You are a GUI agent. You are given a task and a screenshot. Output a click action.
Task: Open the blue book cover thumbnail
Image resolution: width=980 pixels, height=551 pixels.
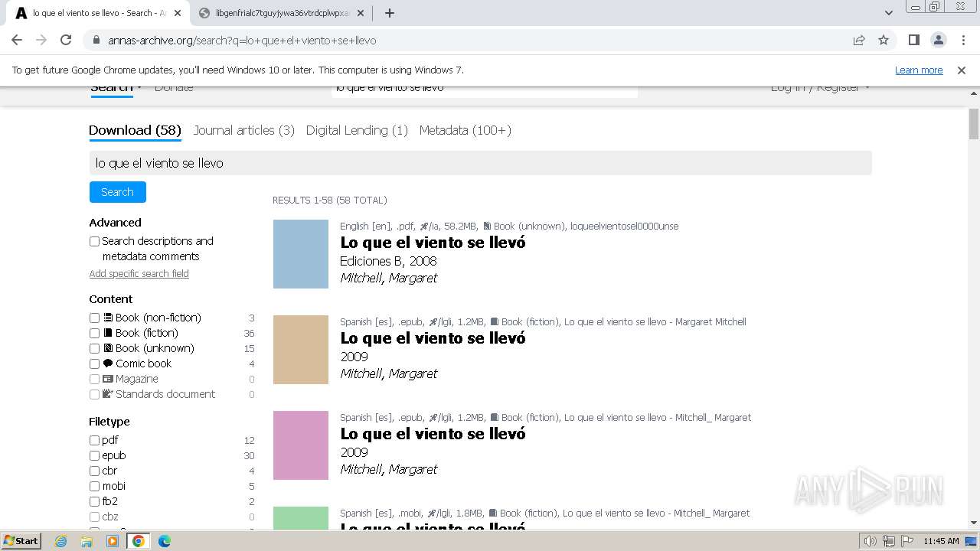[x=300, y=254]
